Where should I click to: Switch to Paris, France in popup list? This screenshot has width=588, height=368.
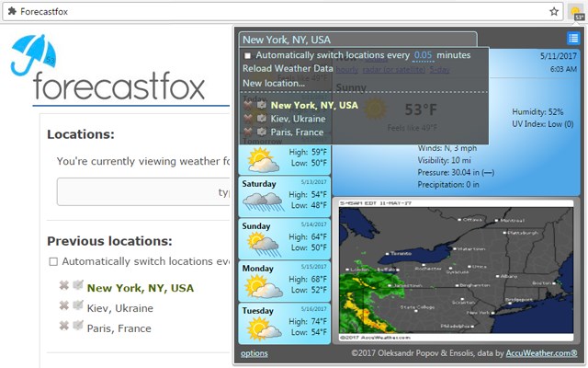(x=297, y=132)
